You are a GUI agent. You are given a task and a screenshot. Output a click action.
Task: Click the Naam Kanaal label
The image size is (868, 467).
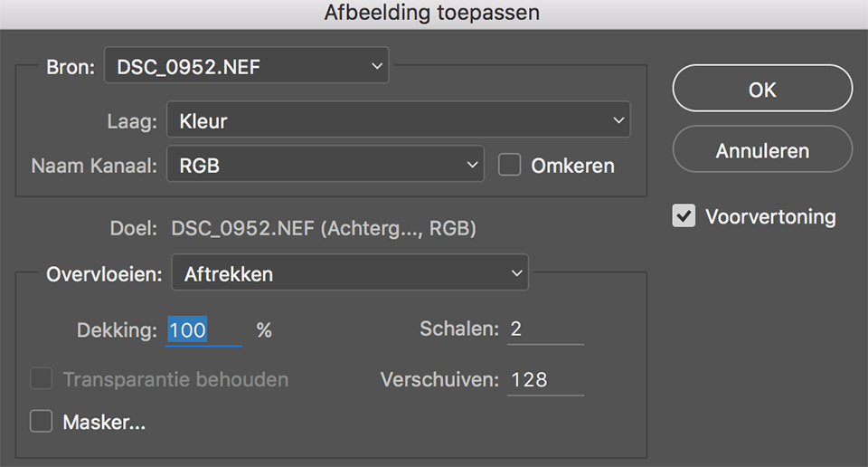click(94, 166)
